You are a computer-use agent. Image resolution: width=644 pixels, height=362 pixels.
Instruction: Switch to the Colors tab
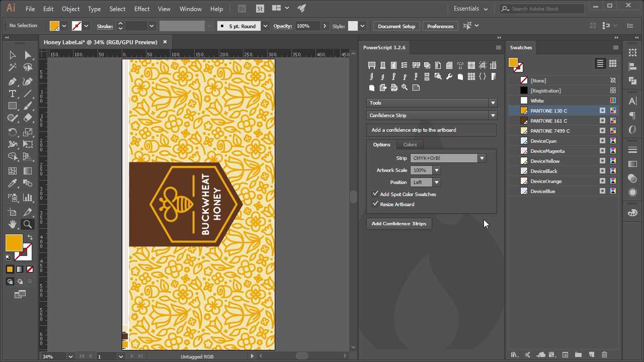click(x=410, y=144)
